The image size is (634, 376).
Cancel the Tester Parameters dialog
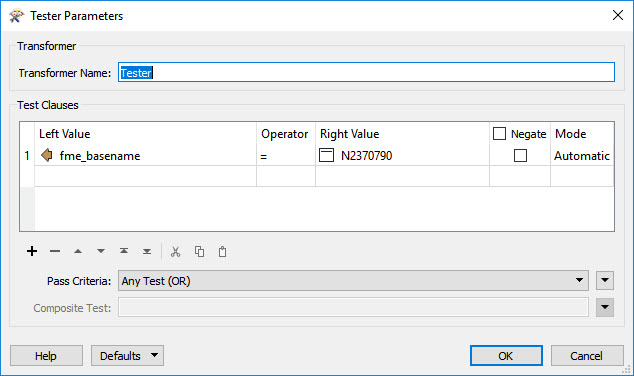pos(587,355)
